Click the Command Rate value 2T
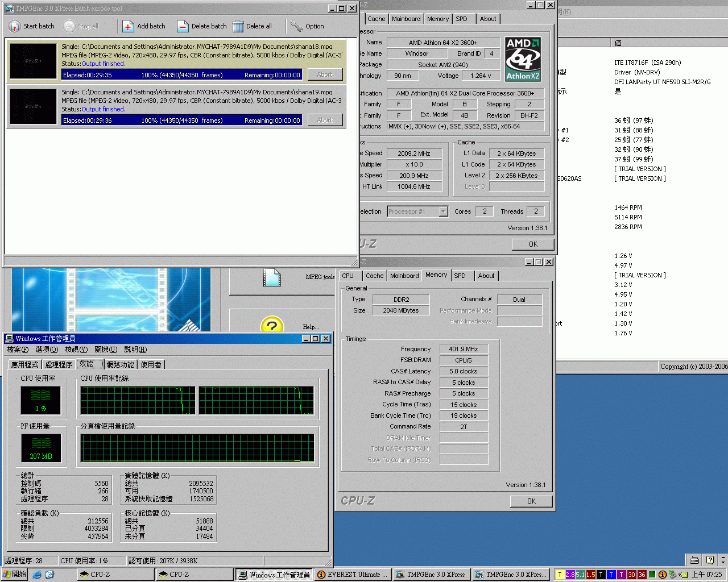 (x=464, y=427)
